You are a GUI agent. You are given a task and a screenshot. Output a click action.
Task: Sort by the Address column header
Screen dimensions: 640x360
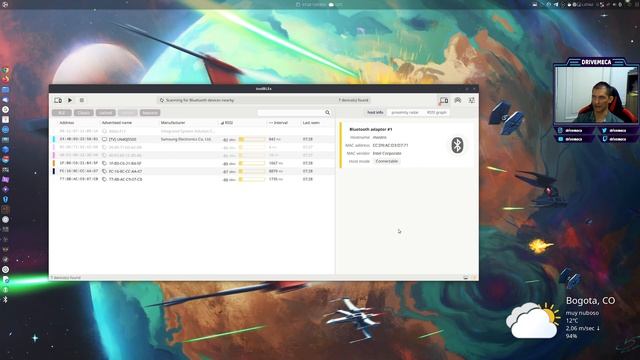pos(67,122)
